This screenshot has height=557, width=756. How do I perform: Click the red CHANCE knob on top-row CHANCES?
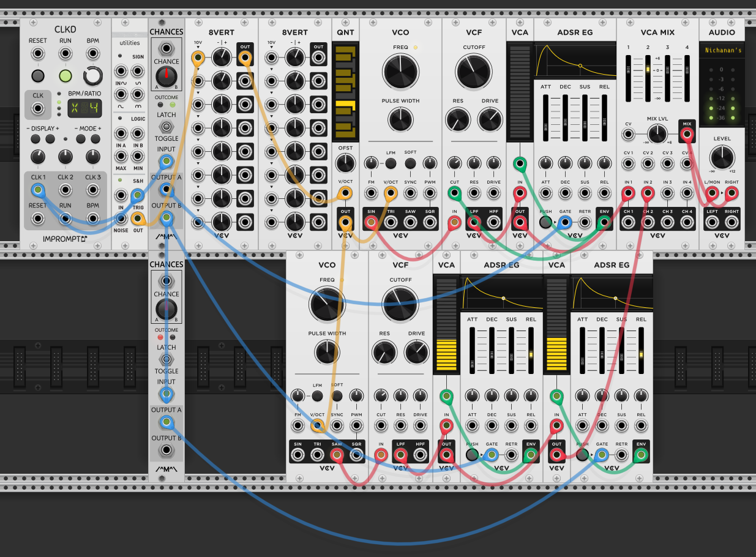(166, 77)
